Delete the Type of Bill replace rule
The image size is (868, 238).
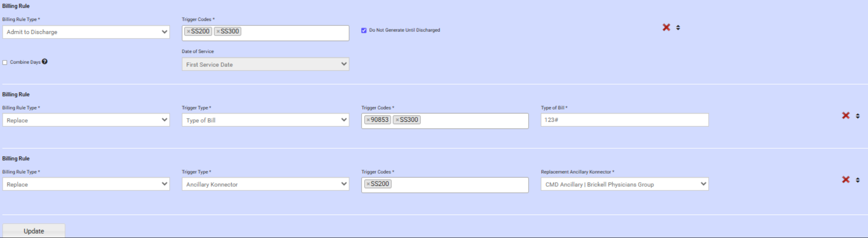tap(846, 115)
